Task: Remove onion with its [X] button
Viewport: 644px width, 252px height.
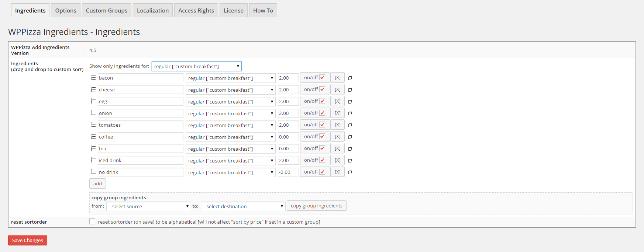Action: (338, 113)
